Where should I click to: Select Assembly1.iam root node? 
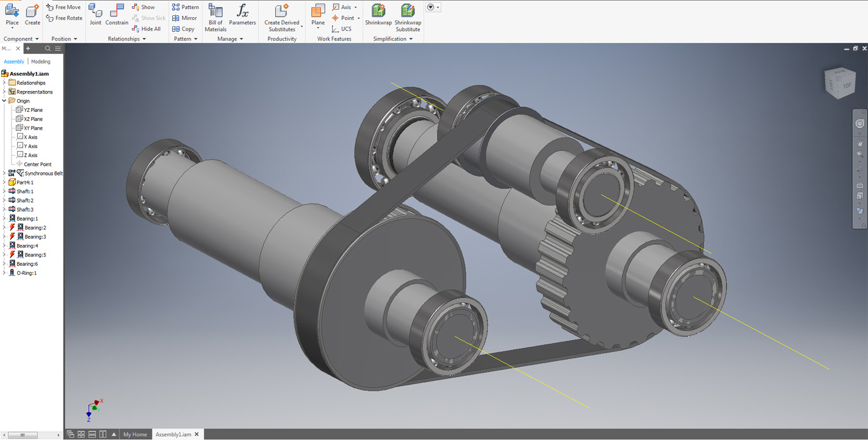(x=25, y=74)
